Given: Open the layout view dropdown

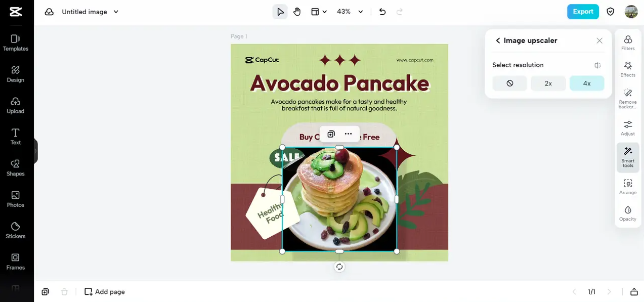Looking at the screenshot, I should click(319, 12).
